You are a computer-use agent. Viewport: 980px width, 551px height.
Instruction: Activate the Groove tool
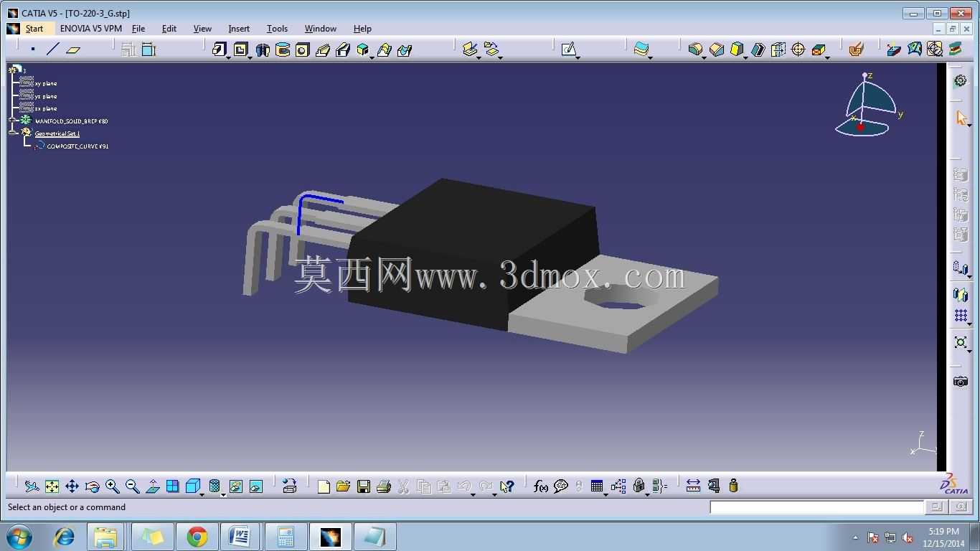(x=283, y=50)
